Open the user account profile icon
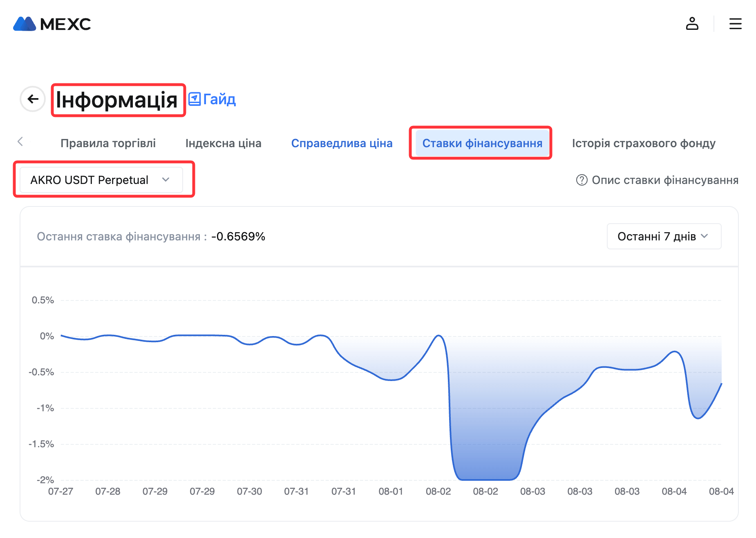Image resolution: width=756 pixels, height=538 pixels. click(x=692, y=24)
